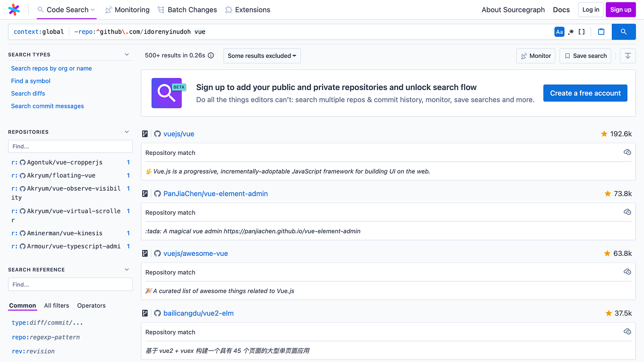
Task: Click the Sourcegraph logo in the top left
Action: coord(14,9)
